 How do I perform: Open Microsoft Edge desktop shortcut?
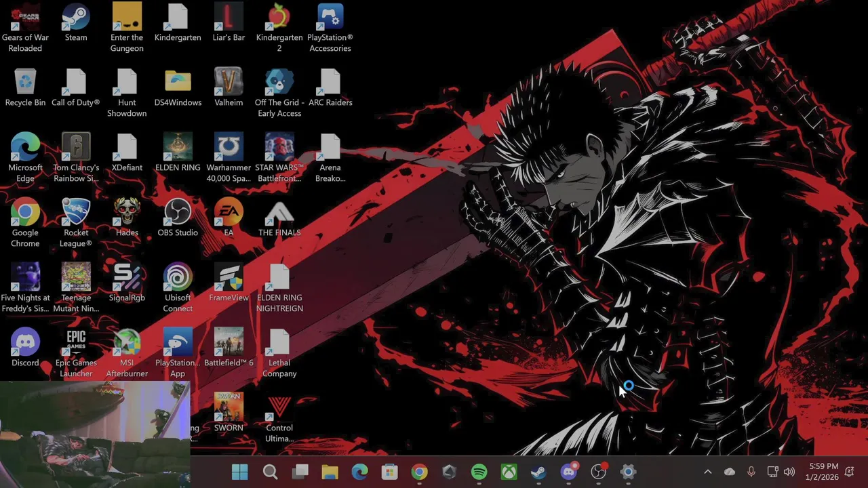[x=25, y=159]
